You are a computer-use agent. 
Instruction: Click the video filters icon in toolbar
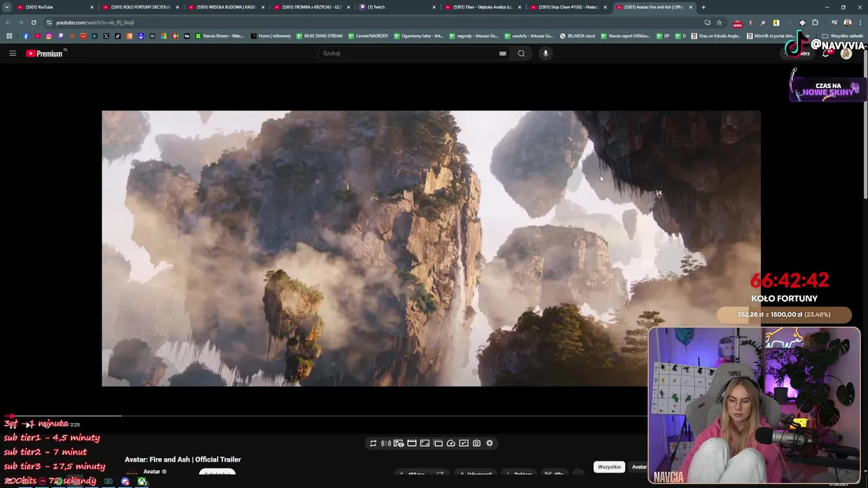coord(464,443)
